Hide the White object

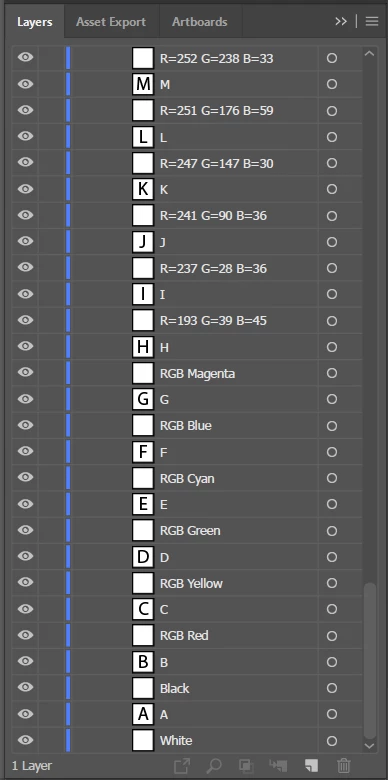click(x=25, y=740)
